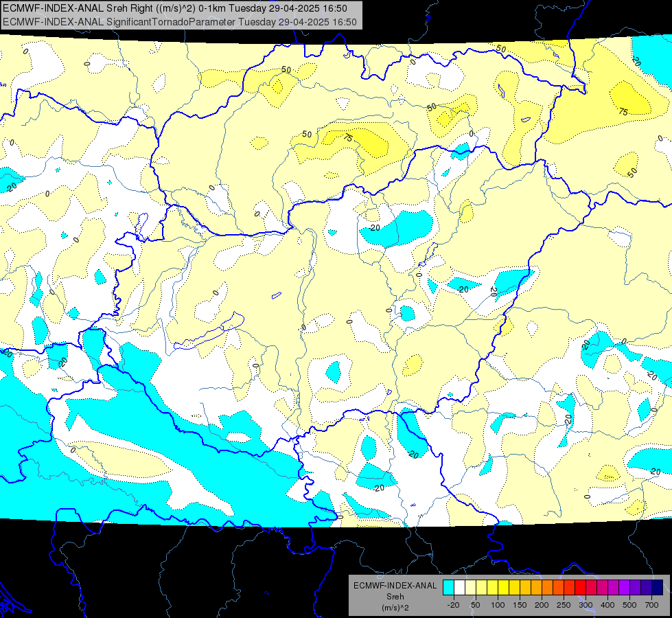Select the cyan legend color swatch
The width and height of the screenshot is (672, 618).
click(449, 588)
